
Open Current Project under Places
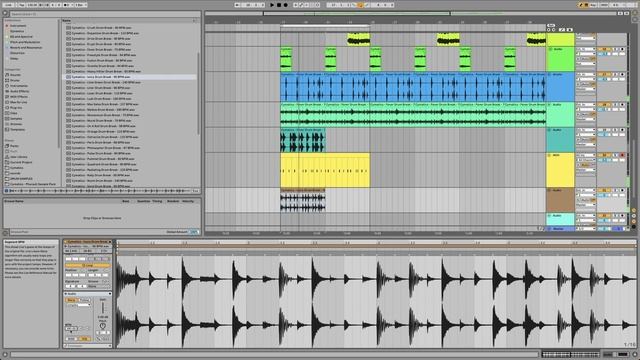coord(21,162)
